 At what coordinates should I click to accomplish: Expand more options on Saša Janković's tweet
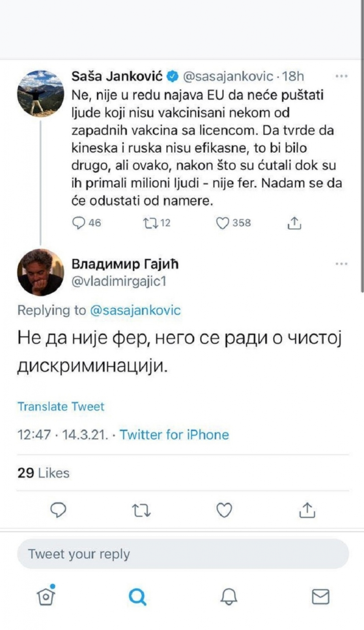341,76
